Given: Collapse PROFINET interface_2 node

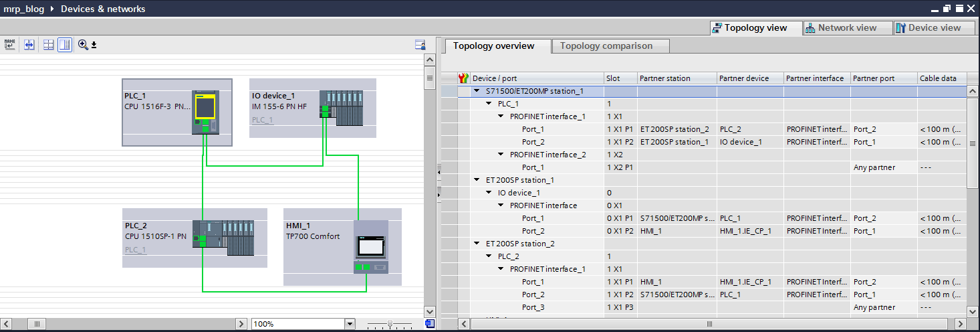Looking at the screenshot, I should point(501,155).
